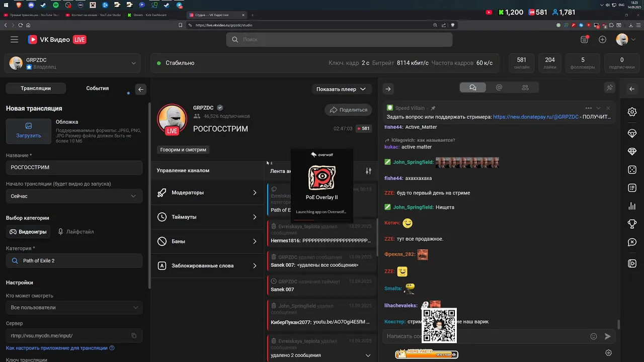644x362 pixels.
Task: Click the left settings panel scrollbar
Action: tap(148, 196)
